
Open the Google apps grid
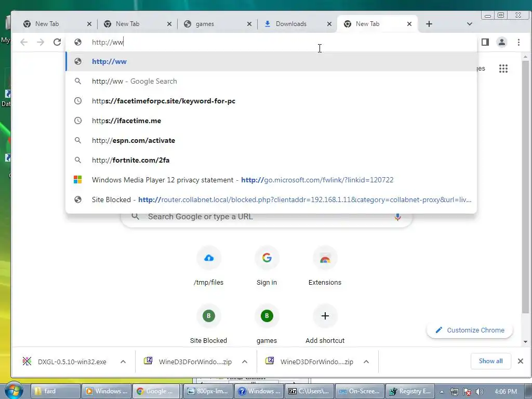[503, 69]
